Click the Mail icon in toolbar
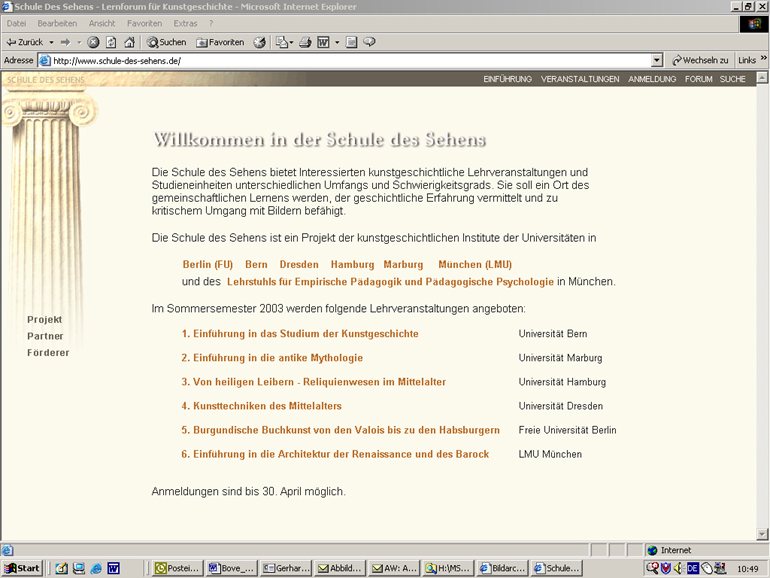 281,42
